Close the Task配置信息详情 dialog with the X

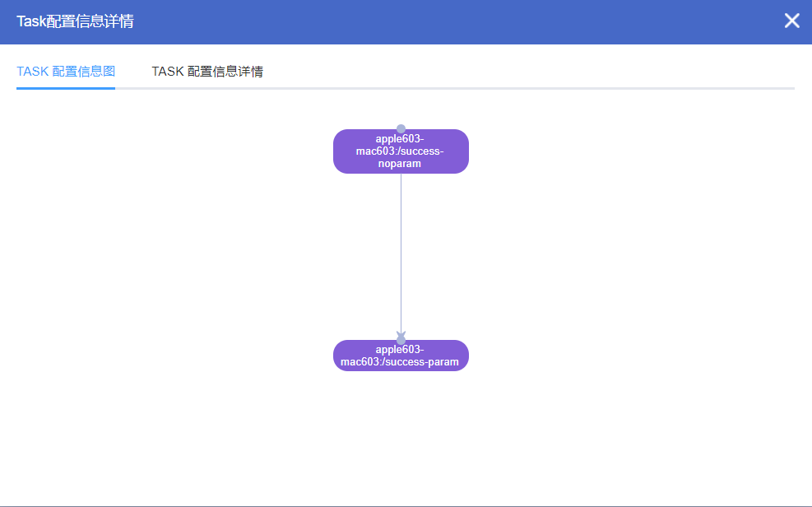(791, 21)
